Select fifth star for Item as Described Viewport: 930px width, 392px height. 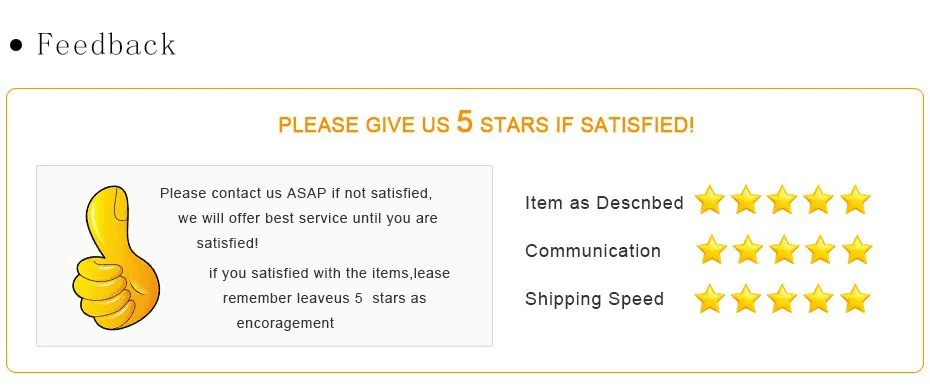point(855,199)
